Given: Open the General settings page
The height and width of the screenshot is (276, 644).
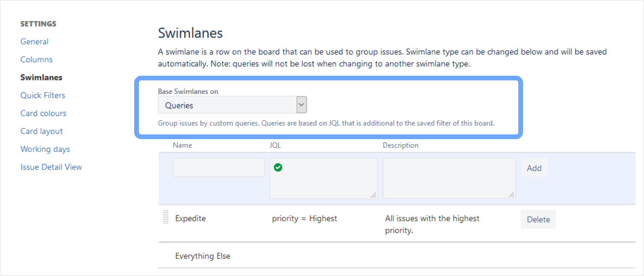Looking at the screenshot, I should click(34, 42).
